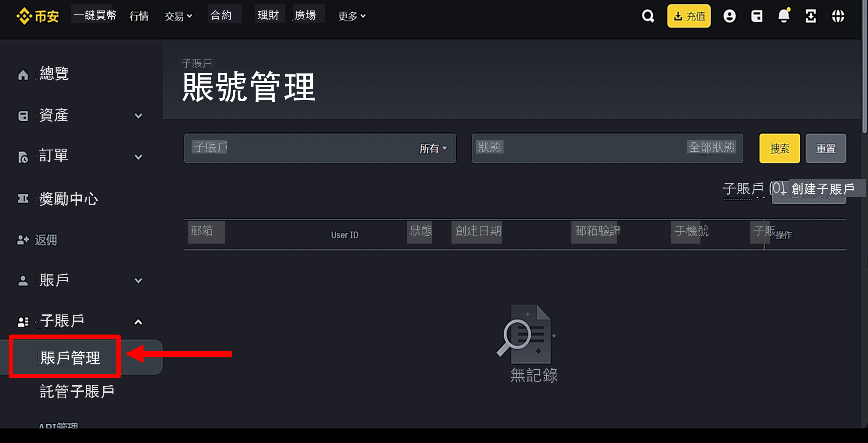Click the 無記錄 empty state icon
Screen dimensions: 868x443
(526, 335)
